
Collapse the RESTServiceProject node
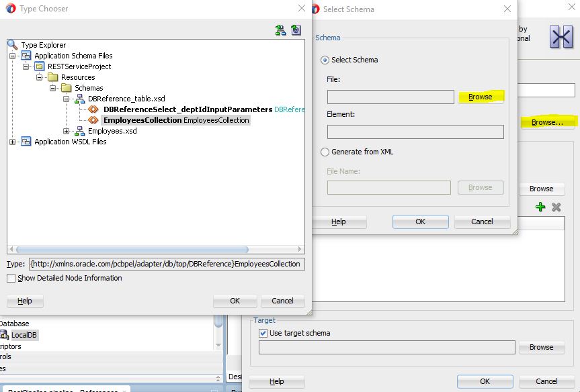[26, 66]
